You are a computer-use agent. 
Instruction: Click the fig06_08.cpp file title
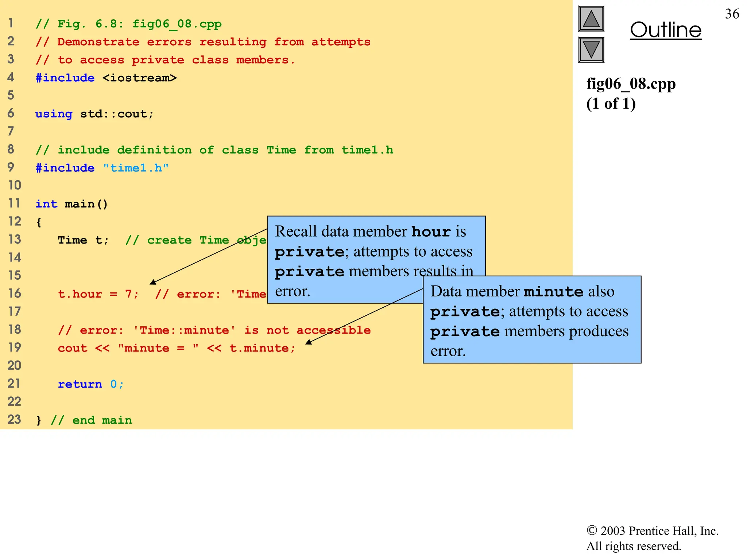[x=631, y=84]
